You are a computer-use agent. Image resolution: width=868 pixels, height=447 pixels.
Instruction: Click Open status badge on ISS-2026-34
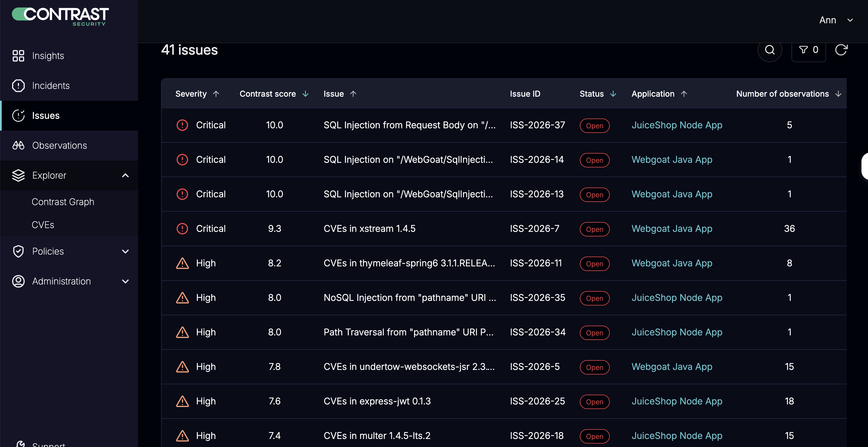click(x=594, y=333)
